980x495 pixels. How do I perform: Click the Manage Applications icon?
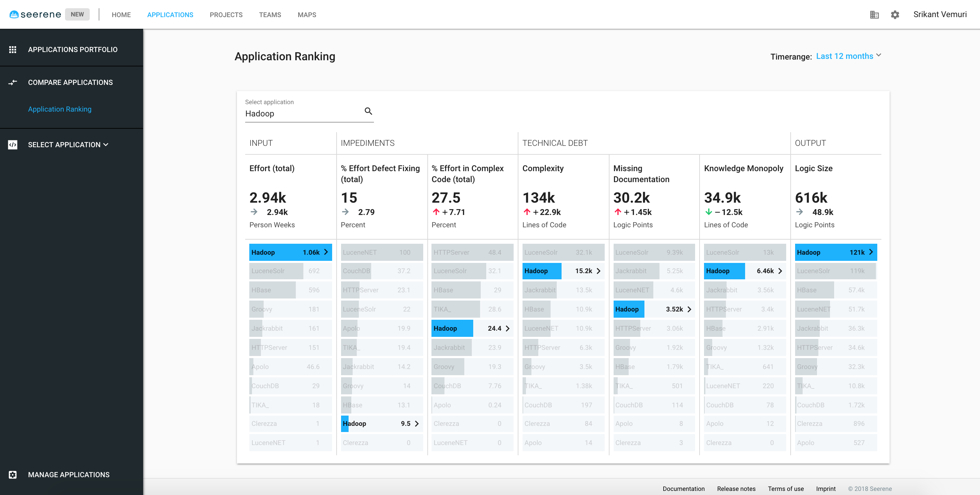(x=13, y=474)
